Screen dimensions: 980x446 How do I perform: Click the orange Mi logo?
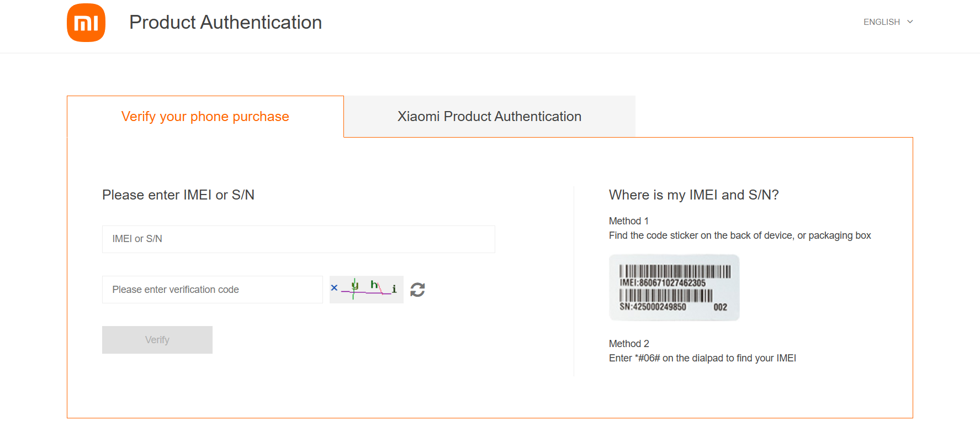pyautogui.click(x=86, y=23)
